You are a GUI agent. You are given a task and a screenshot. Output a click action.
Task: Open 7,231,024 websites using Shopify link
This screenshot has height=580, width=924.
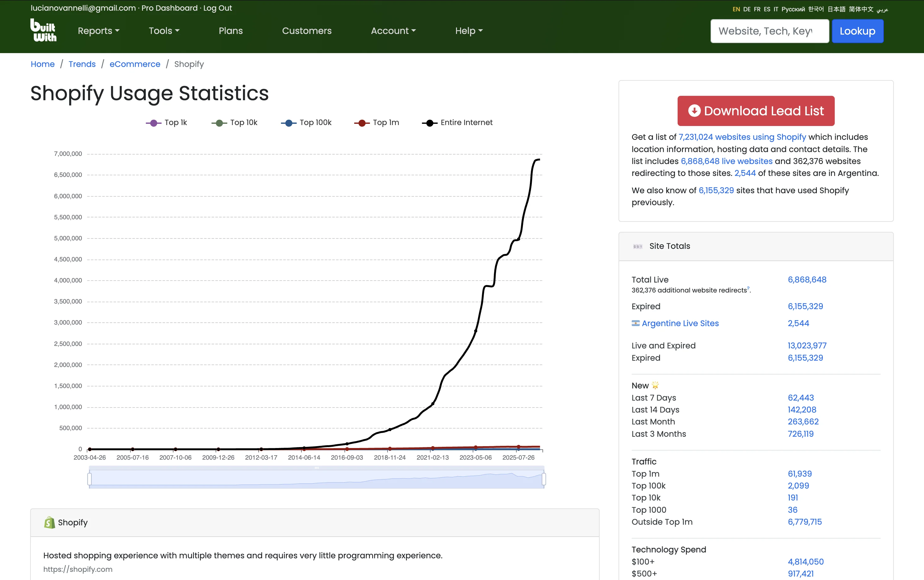[742, 137]
